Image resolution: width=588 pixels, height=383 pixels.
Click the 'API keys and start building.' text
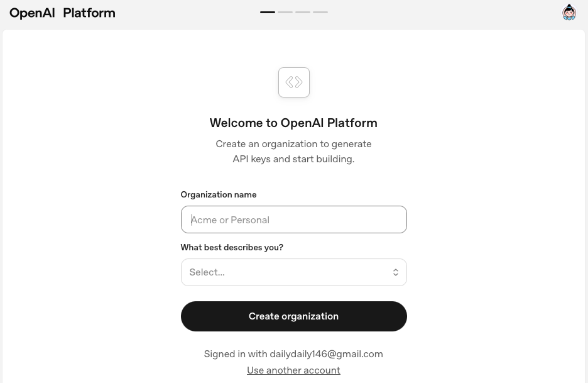pos(293,159)
